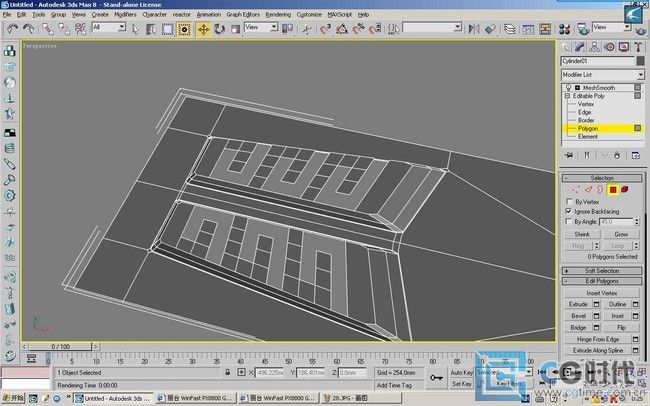650x406 pixels.
Task: Collapse the Editable Poly tree node
Action: point(568,96)
